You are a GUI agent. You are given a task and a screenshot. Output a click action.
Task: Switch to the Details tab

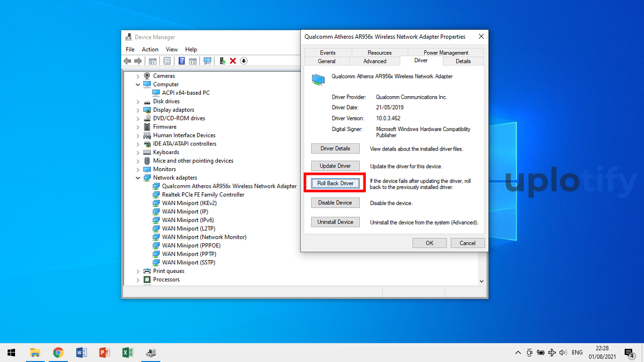click(463, 61)
